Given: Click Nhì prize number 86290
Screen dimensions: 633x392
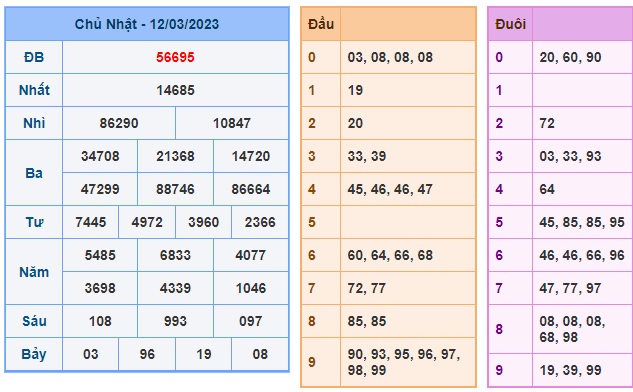Looking at the screenshot, I should coord(119,123).
